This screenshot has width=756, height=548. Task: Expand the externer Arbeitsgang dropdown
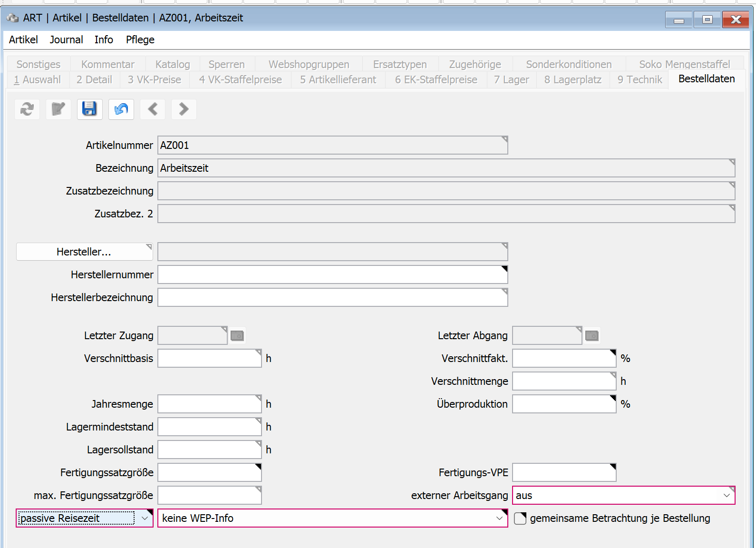tap(727, 496)
